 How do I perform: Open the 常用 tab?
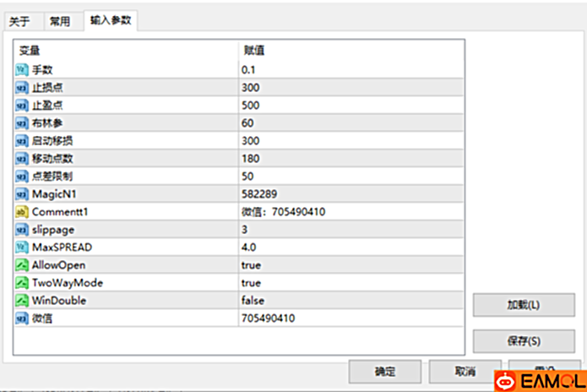click(x=60, y=22)
